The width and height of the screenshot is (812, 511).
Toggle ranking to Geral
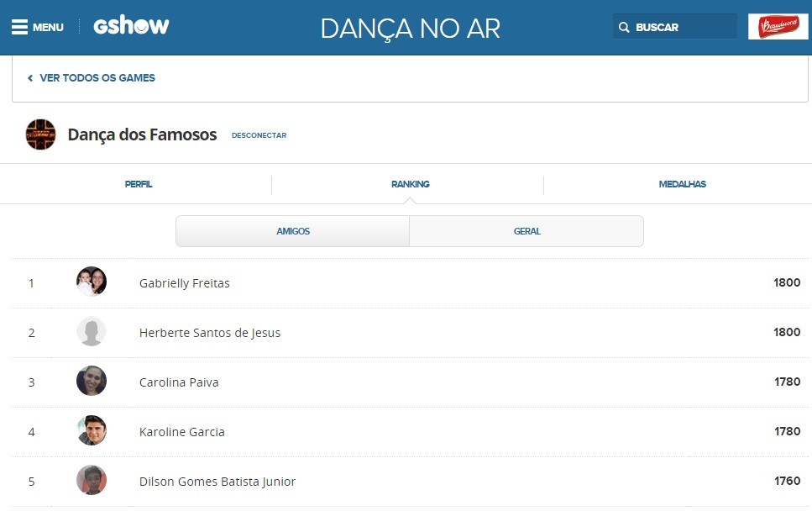(526, 231)
